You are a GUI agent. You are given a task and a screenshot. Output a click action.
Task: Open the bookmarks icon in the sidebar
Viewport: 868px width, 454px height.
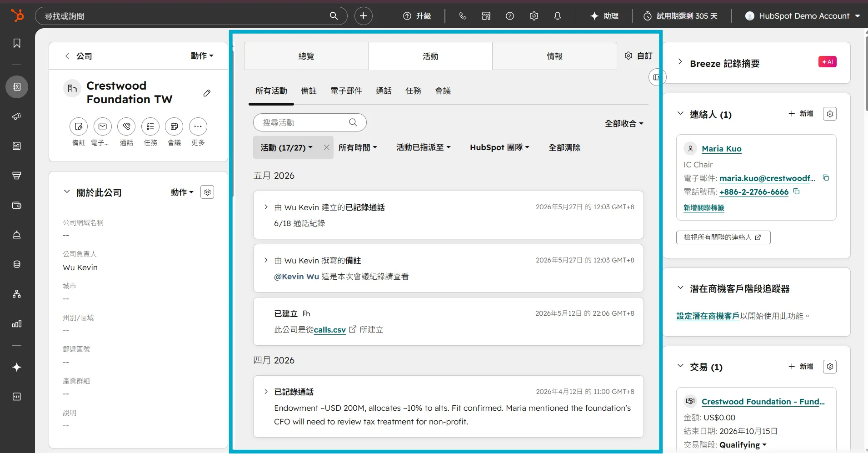coord(17,43)
